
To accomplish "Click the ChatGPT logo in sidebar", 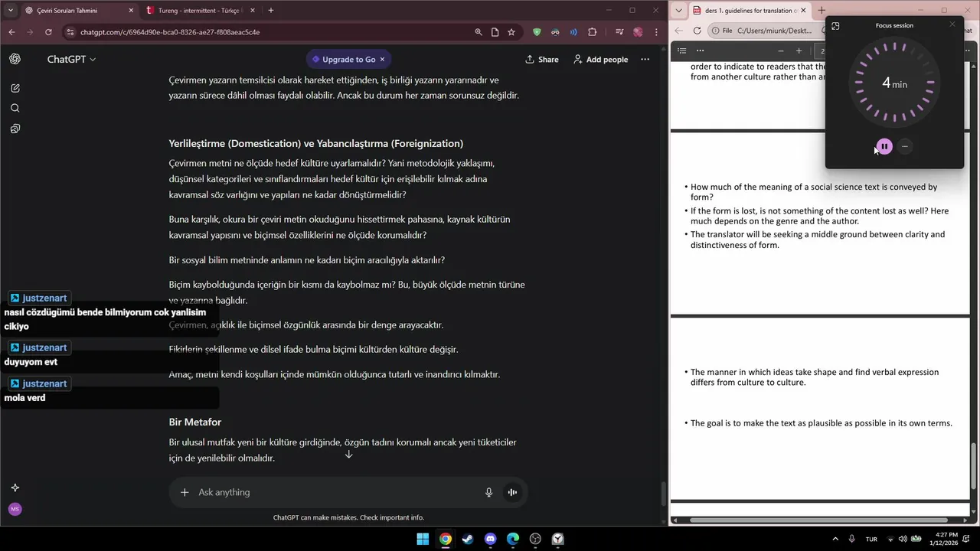I will pyautogui.click(x=15, y=59).
